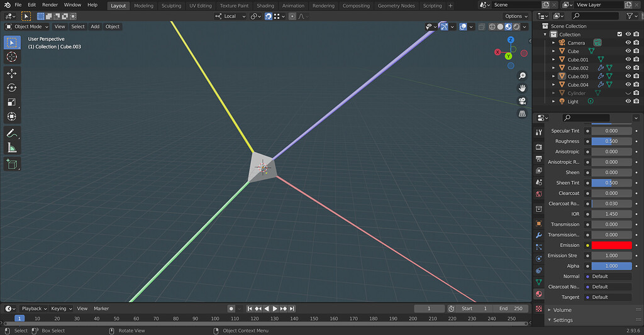The width and height of the screenshot is (644, 335).
Task: Open the viewport Add menu
Action: (x=95, y=26)
